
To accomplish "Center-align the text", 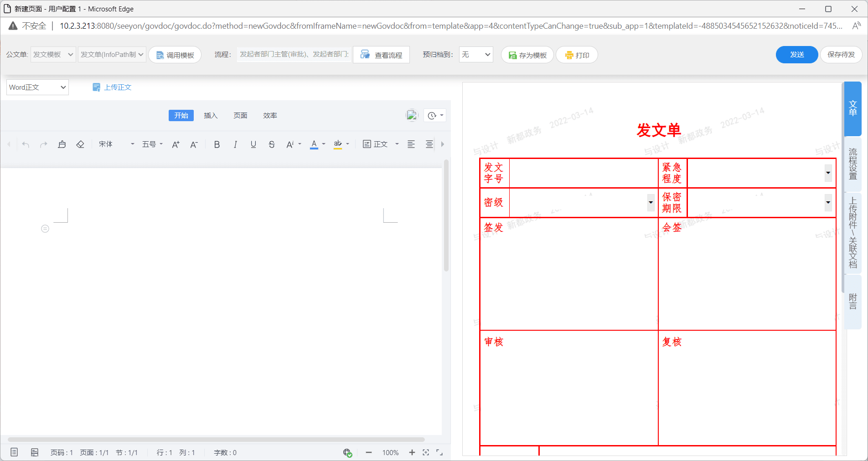I will coord(429,144).
